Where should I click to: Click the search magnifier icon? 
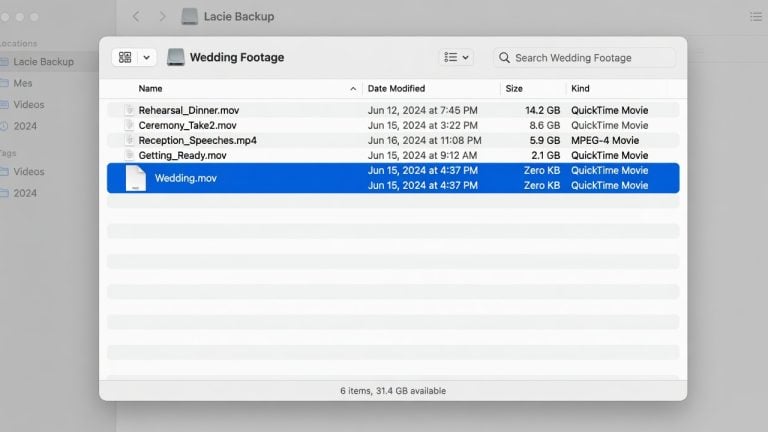point(504,58)
